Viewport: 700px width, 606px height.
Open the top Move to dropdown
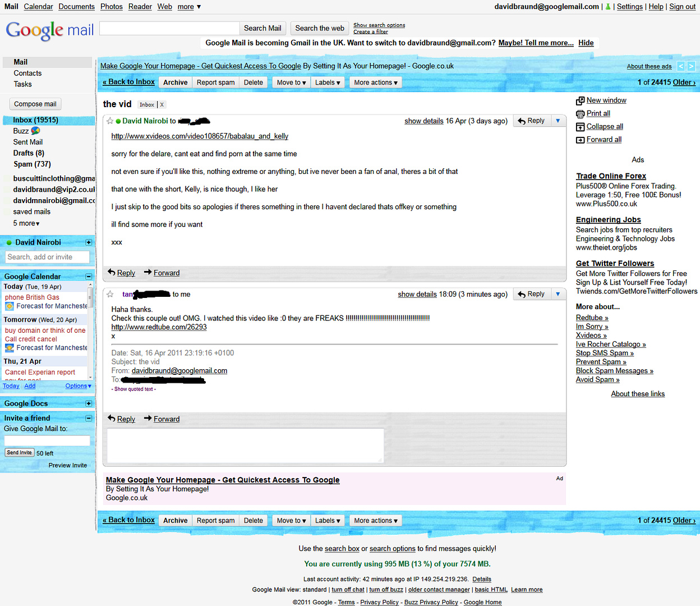tap(291, 82)
